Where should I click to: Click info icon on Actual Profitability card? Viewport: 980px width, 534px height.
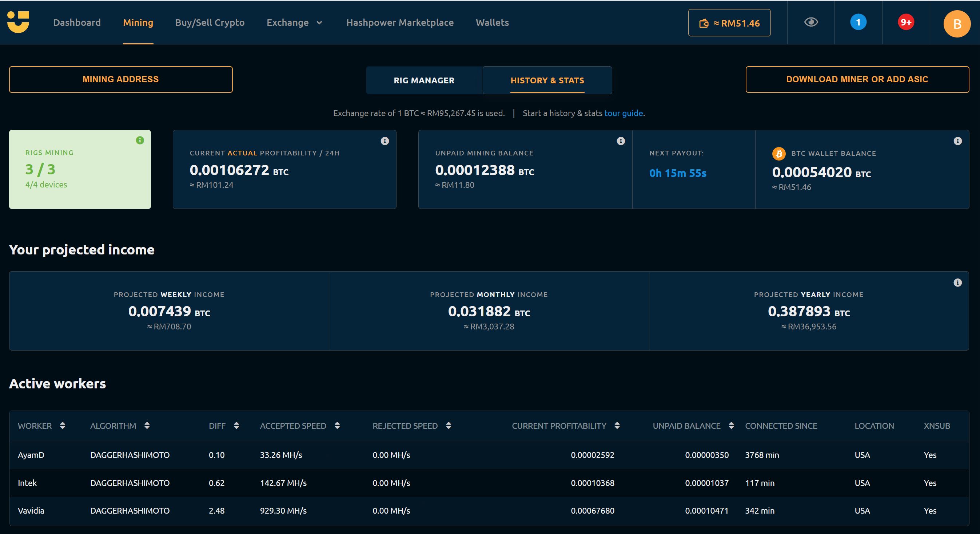click(x=385, y=141)
